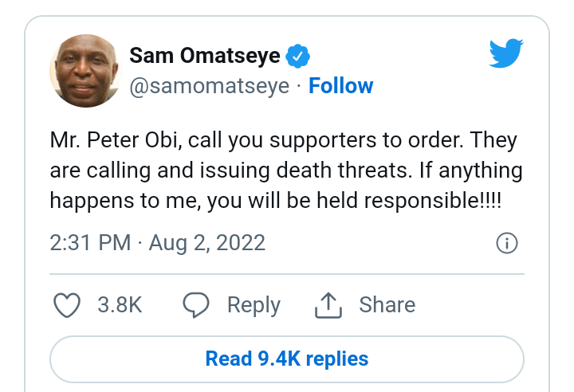Click the 2:31 PM time text

pos(90,243)
